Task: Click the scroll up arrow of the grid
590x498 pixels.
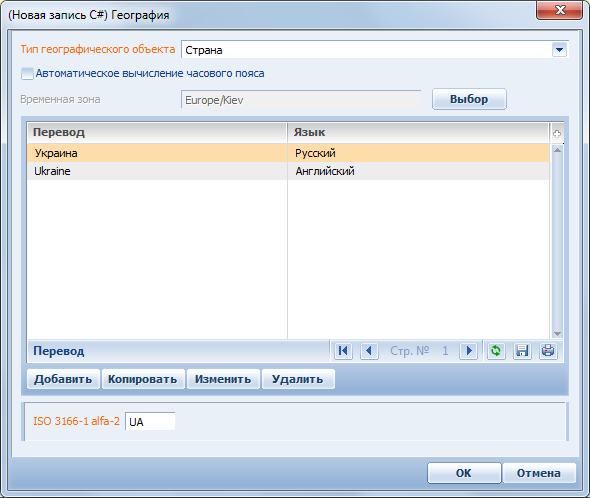Action: pyautogui.click(x=557, y=150)
